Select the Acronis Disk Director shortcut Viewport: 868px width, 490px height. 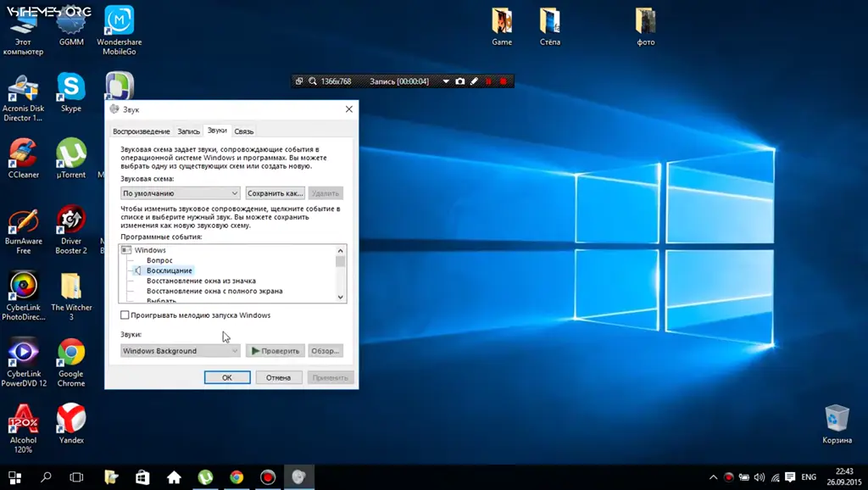pos(23,98)
